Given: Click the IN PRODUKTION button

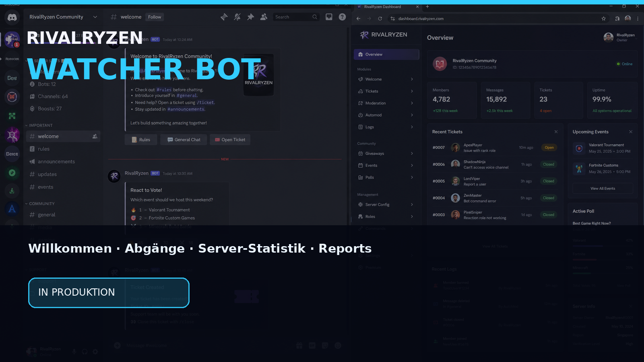Looking at the screenshot, I should (x=109, y=292).
